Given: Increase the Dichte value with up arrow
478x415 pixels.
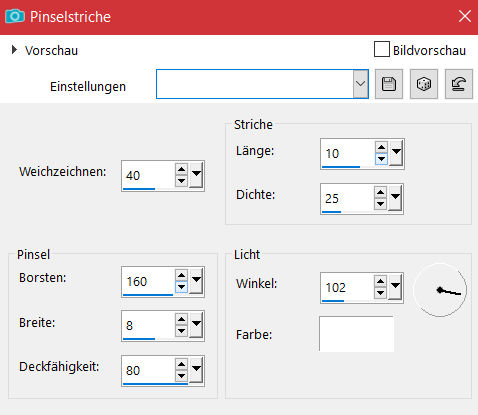Looking at the screenshot, I should (380, 192).
